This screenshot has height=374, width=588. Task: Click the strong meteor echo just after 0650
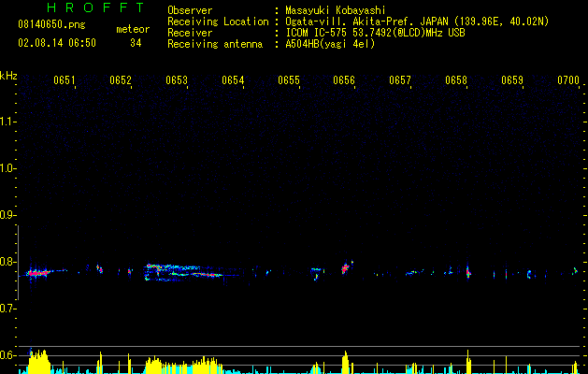[x=38, y=273]
